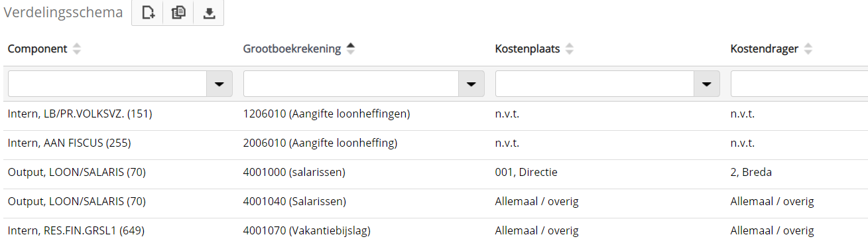Open the row with 4001000 (salarissen)
The width and height of the screenshot is (868, 247).
tap(434, 173)
